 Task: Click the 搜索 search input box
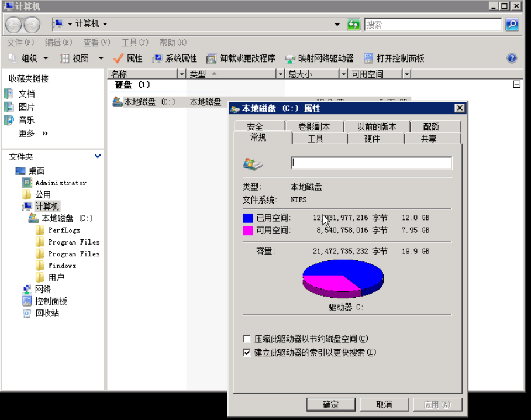click(433, 25)
